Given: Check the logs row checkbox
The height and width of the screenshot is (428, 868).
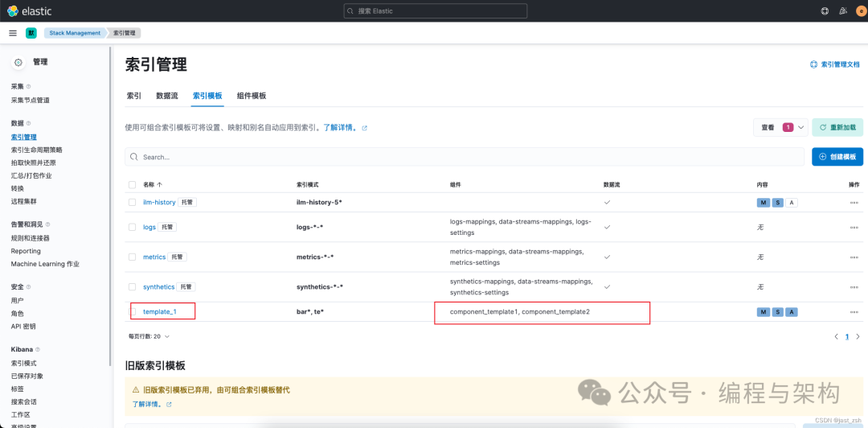Looking at the screenshot, I should tap(133, 228).
